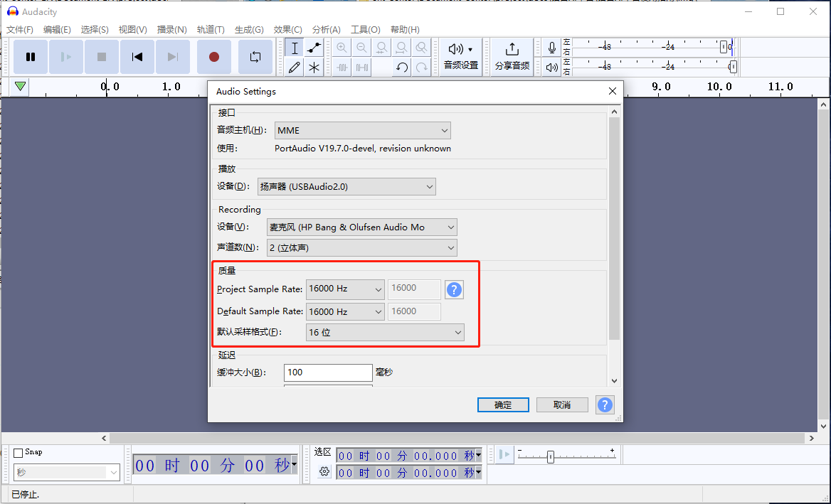Click the blue help icon beside Project Sample Rate

coord(454,289)
